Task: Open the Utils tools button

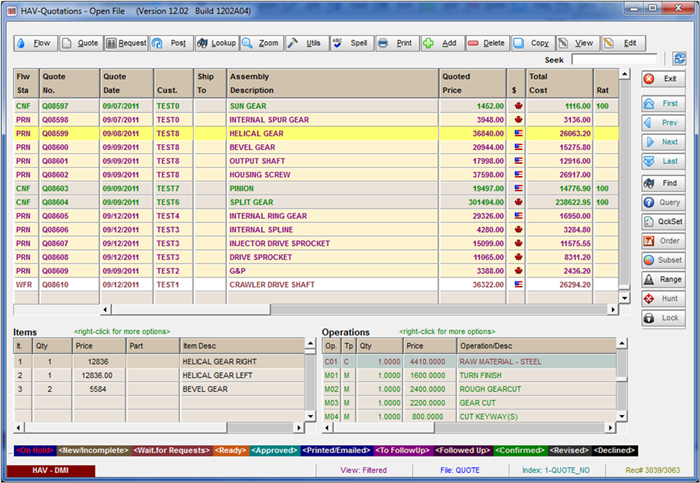Action: point(307,43)
